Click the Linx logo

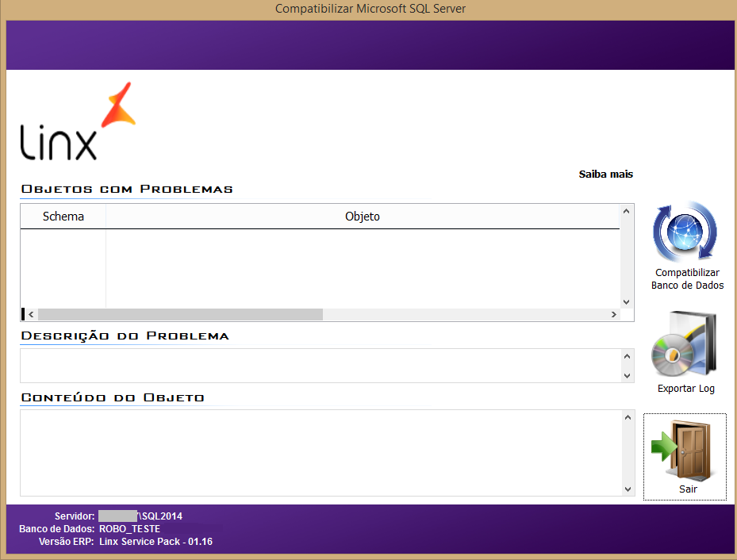[x=78, y=121]
